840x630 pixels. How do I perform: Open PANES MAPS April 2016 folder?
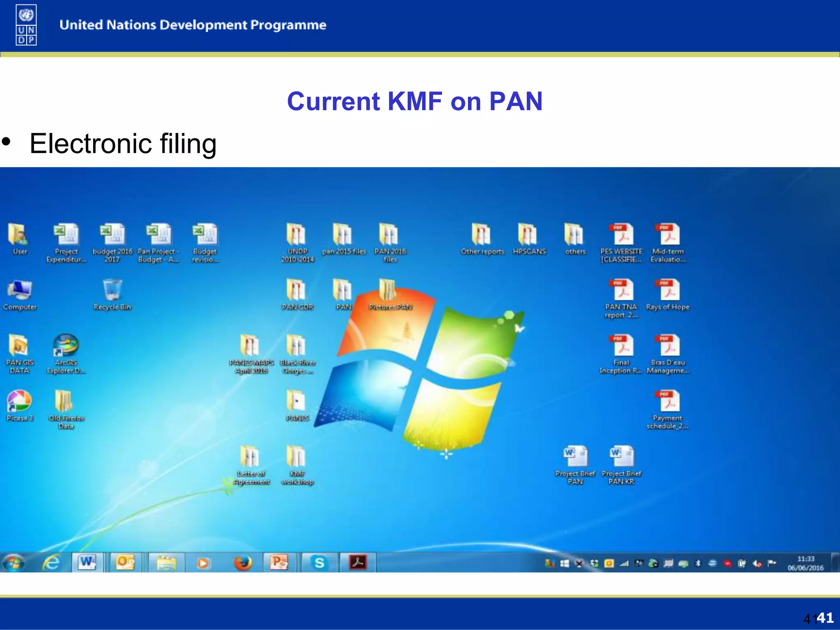[251, 346]
